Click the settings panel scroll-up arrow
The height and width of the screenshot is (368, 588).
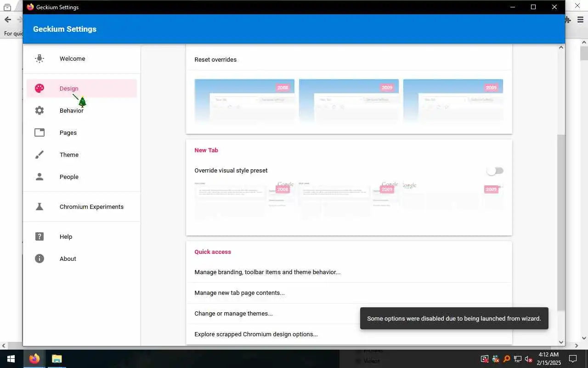(x=561, y=47)
